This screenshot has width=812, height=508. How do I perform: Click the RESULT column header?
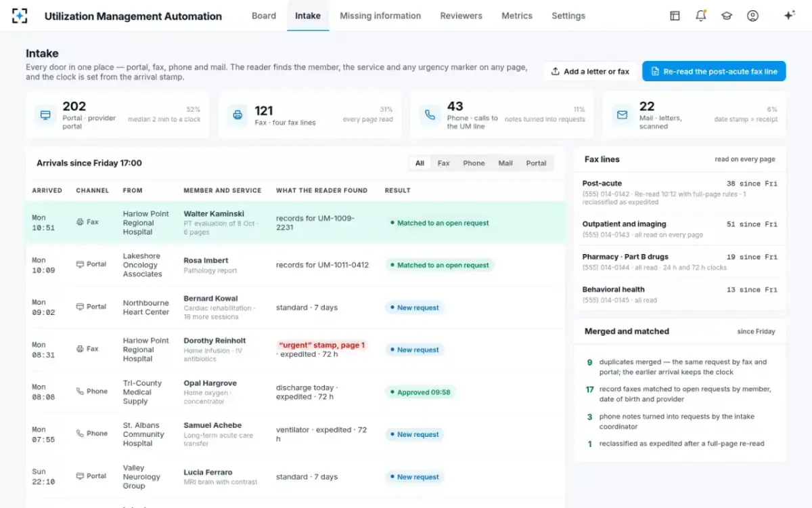point(398,190)
